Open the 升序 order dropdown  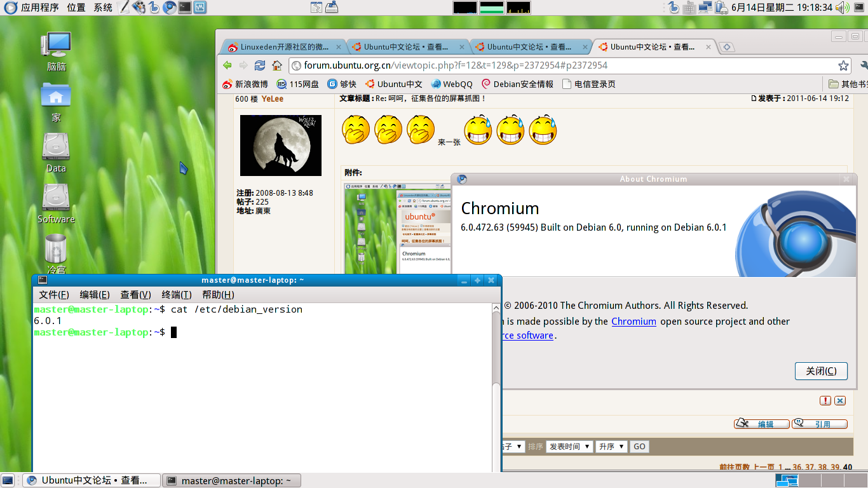[612, 447]
